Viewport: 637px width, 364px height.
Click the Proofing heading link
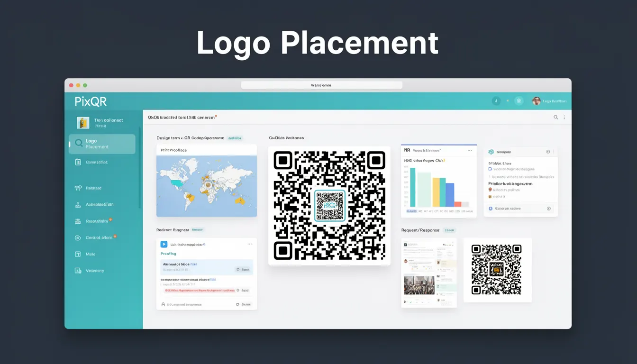[x=168, y=254]
